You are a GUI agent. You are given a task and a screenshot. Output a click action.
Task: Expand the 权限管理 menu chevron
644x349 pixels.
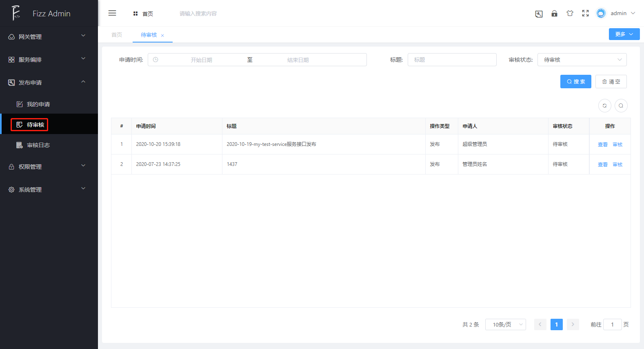point(83,166)
